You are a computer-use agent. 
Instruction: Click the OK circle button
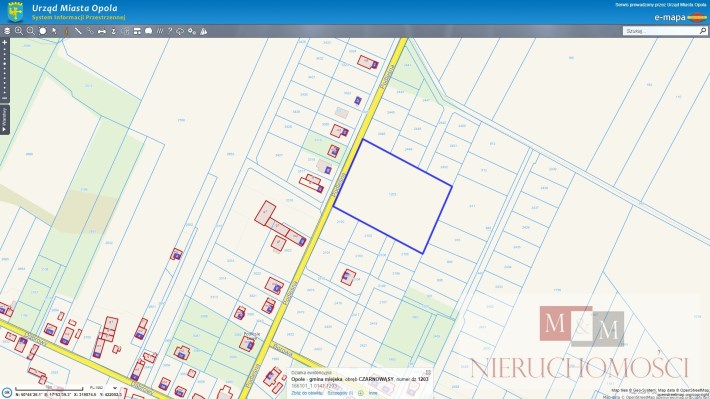(x=7, y=393)
